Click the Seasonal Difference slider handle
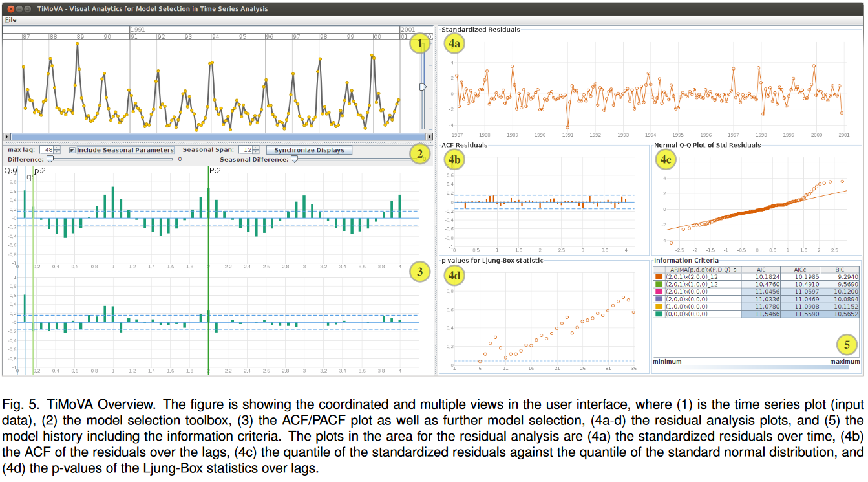The width and height of the screenshot is (868, 482). [x=294, y=159]
